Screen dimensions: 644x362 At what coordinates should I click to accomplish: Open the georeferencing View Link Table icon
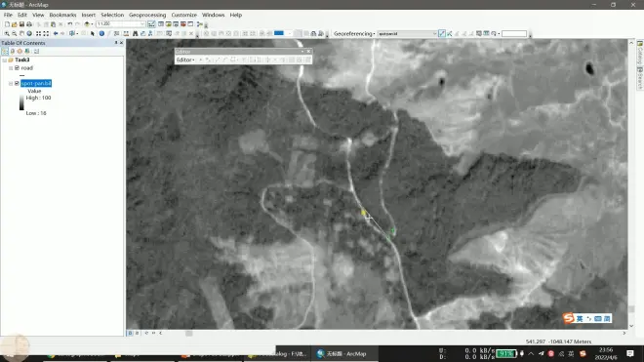click(486, 34)
